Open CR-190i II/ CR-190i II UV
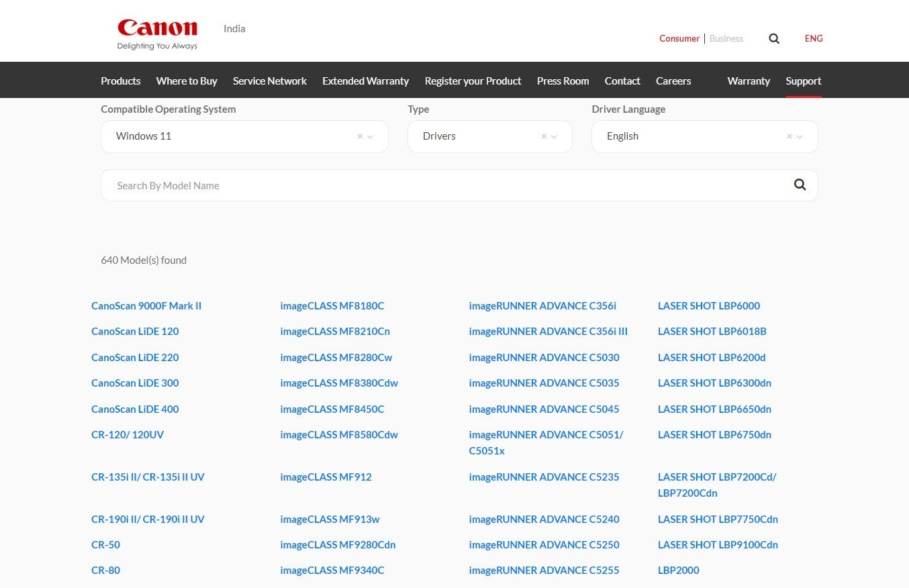909x588 pixels. (148, 519)
